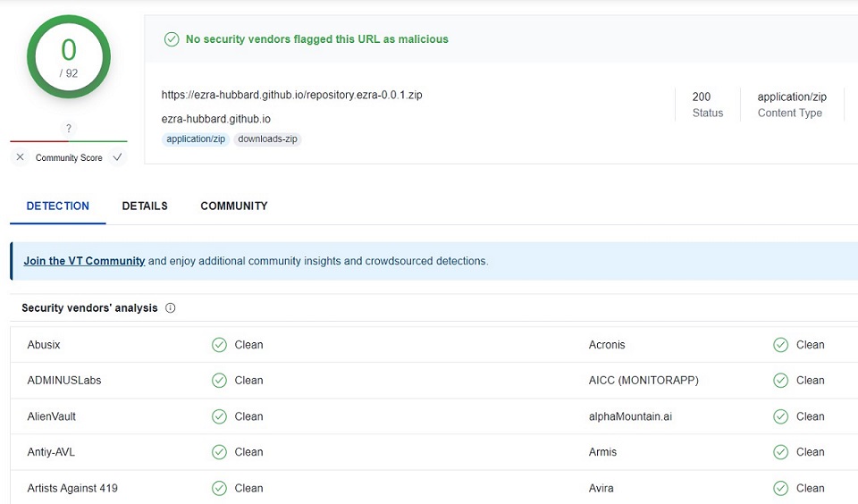The width and height of the screenshot is (858, 504).
Task: Select the ADMINUSLabs vendor name
Action: 64,381
